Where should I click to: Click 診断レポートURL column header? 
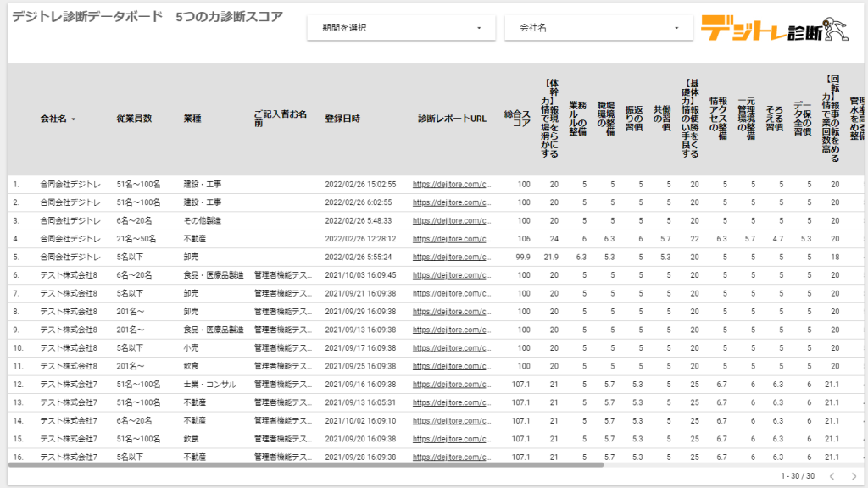452,119
